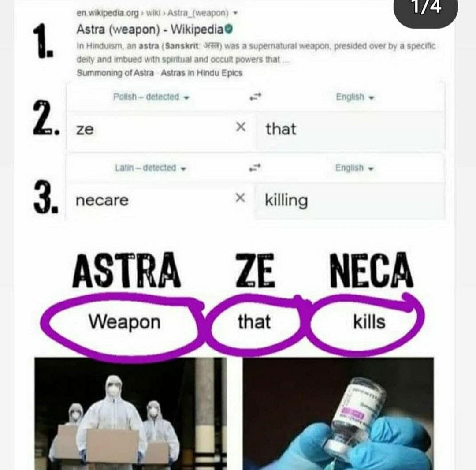The width and height of the screenshot is (476, 470).
Task: Follow the 'Summoning of Astra' sublink
Action: 115,73
